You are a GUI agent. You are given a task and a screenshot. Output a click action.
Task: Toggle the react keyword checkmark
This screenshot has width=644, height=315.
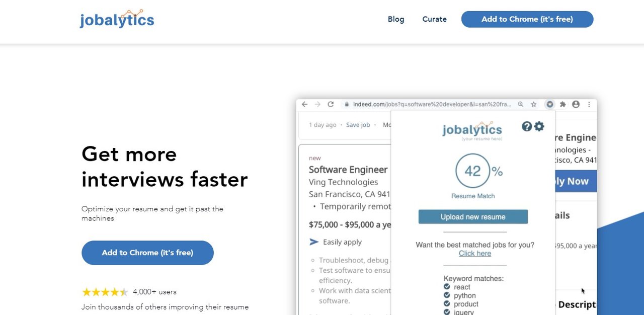coord(447,287)
